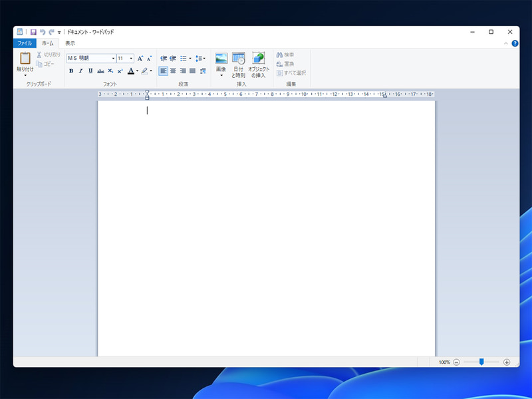Redo with the quick access toolbar icon
The height and width of the screenshot is (399, 532).
click(x=51, y=32)
